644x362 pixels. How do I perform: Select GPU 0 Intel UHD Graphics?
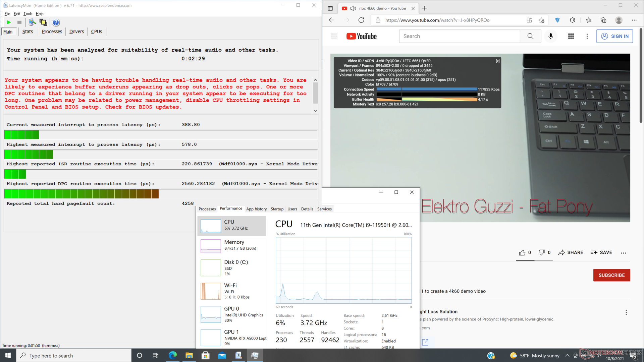pyautogui.click(x=231, y=314)
